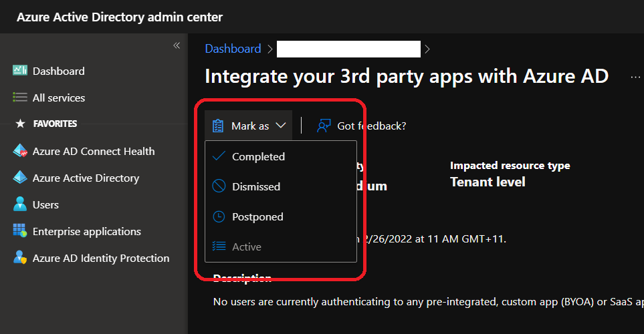Select Completed from the menu
This screenshot has height=334, width=644.
(258, 156)
